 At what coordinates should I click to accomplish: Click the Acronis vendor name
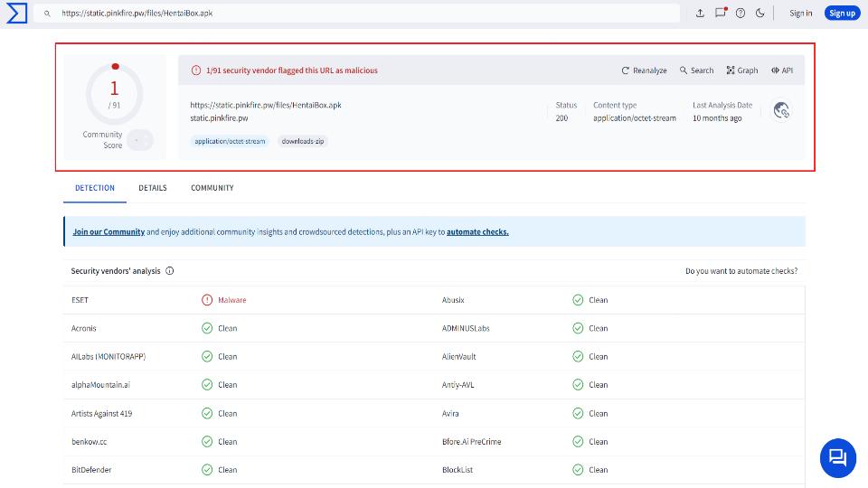(x=83, y=328)
